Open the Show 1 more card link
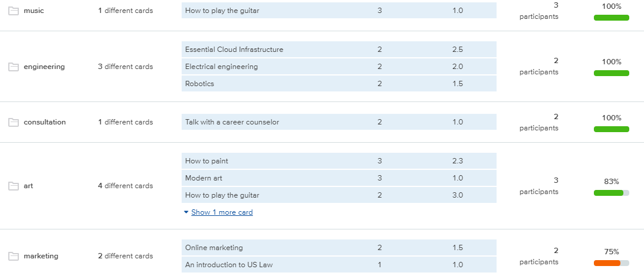This screenshot has width=644, height=279. coord(222,212)
